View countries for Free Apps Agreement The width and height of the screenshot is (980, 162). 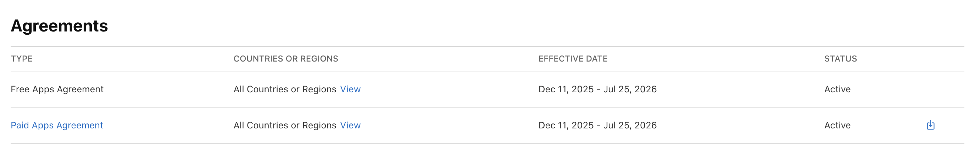click(x=350, y=89)
